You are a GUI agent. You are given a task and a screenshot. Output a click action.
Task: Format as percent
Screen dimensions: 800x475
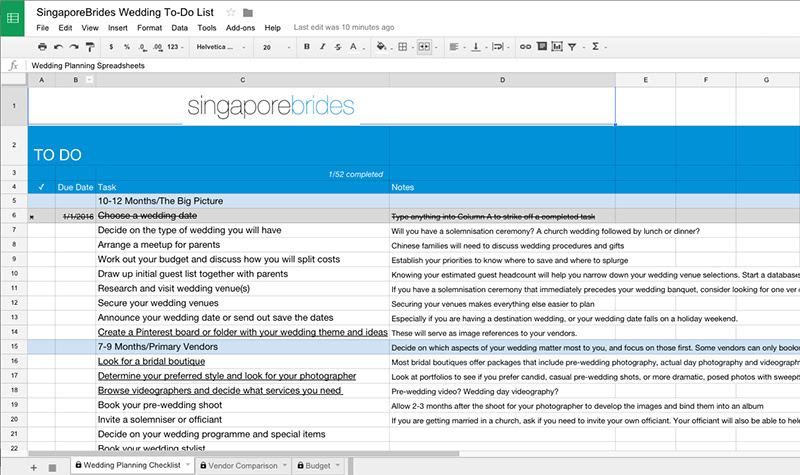pyautogui.click(x=127, y=47)
